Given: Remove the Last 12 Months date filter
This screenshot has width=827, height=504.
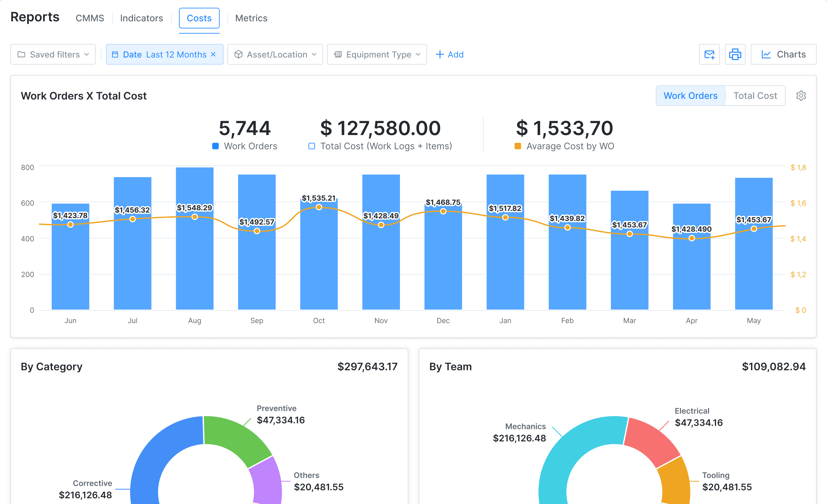Looking at the screenshot, I should pos(213,54).
